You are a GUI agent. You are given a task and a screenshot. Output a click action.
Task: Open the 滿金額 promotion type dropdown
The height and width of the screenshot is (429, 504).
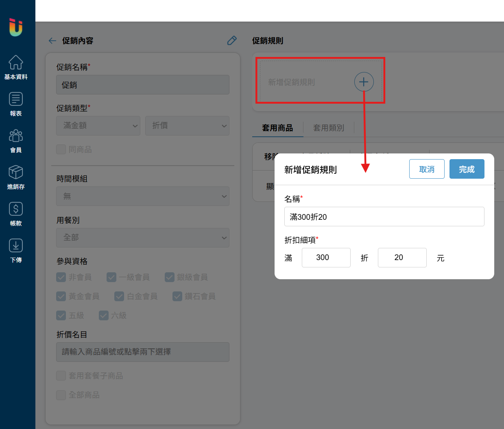click(98, 126)
